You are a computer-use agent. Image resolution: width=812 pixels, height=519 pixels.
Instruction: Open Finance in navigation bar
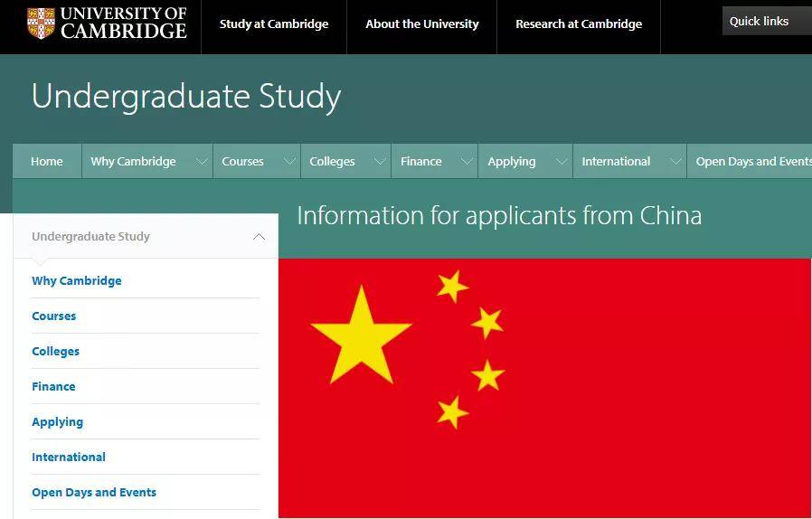[x=420, y=161]
